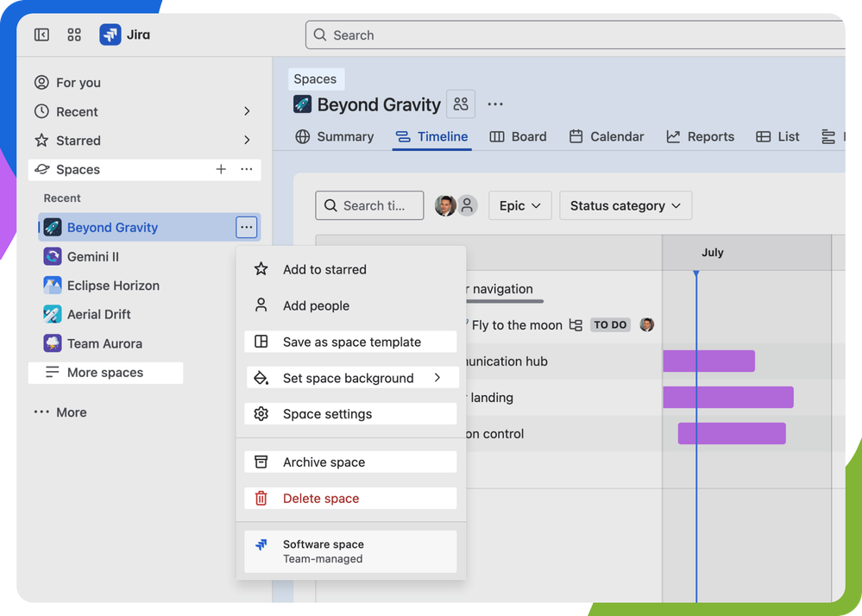Click the Beyond Gravity header rocket icon

[302, 104]
